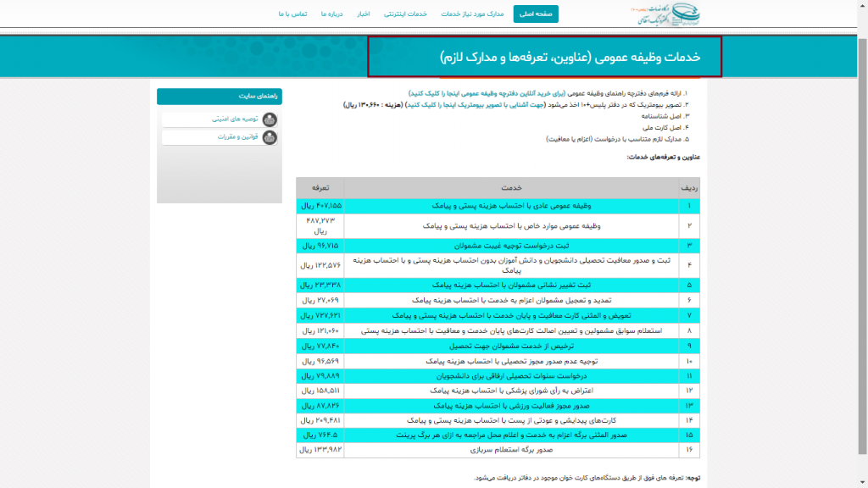The height and width of the screenshot is (488, 868).
Task: Click tariff ۹۶,۷۱۵ ریال
Action: [x=320, y=246]
